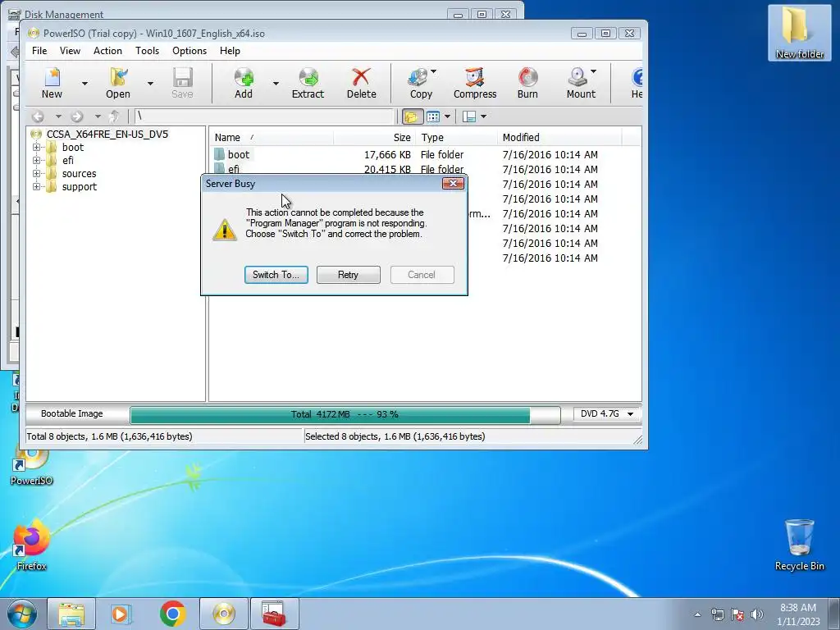840x630 pixels.
Task: Open the File menu
Action: coord(39,50)
